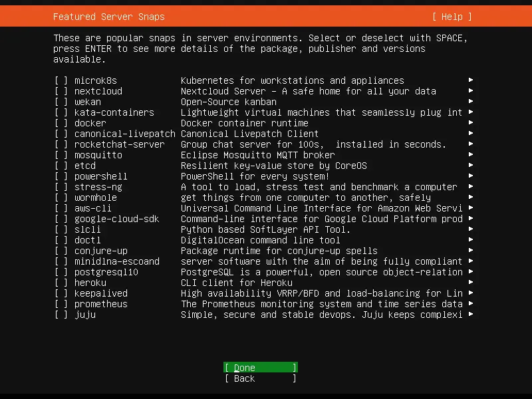Open doctl details arrow
The width and height of the screenshot is (532, 399).
point(471,239)
